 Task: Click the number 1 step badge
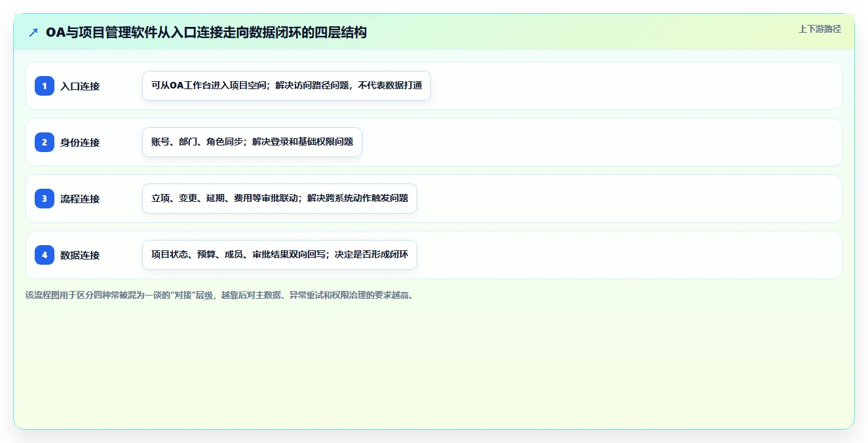tap(45, 86)
